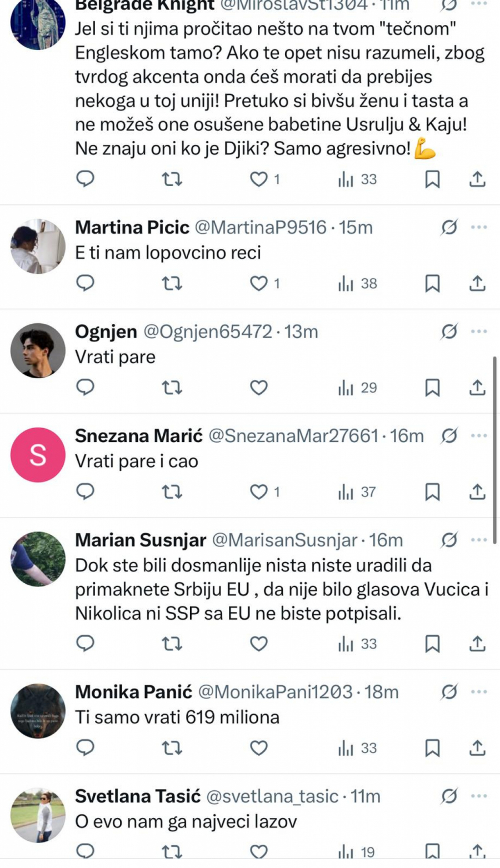Bookmark Marian Susnjar's tweet
The width and height of the screenshot is (500, 868).
432,644
